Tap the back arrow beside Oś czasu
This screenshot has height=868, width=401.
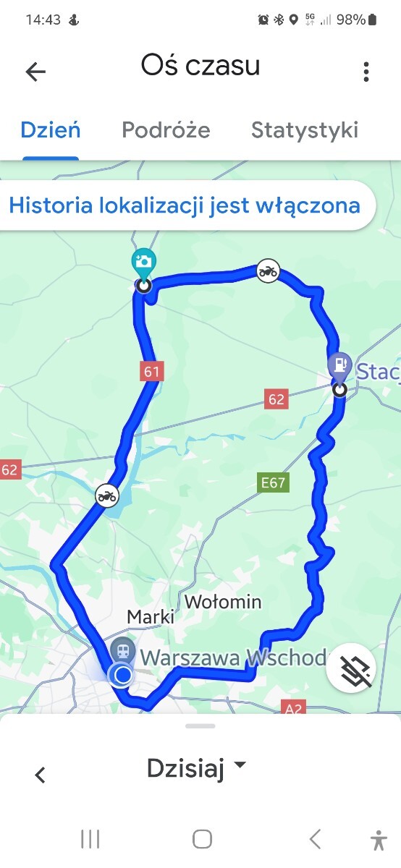click(x=35, y=71)
